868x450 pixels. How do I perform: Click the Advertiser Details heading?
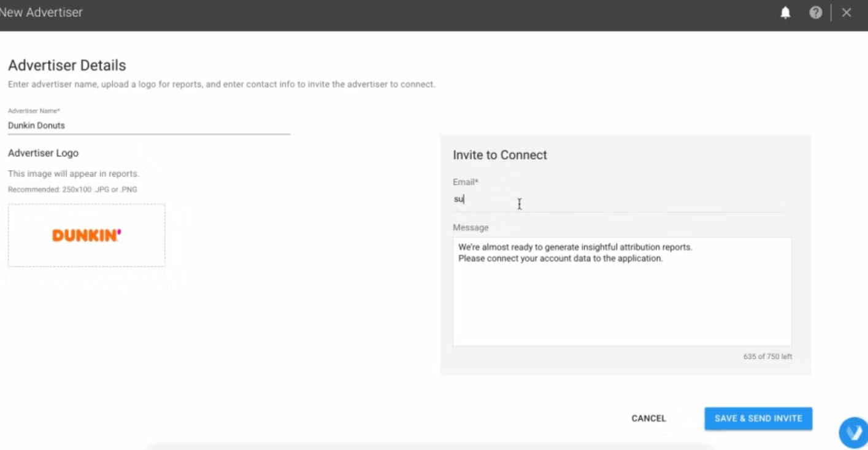pos(67,66)
